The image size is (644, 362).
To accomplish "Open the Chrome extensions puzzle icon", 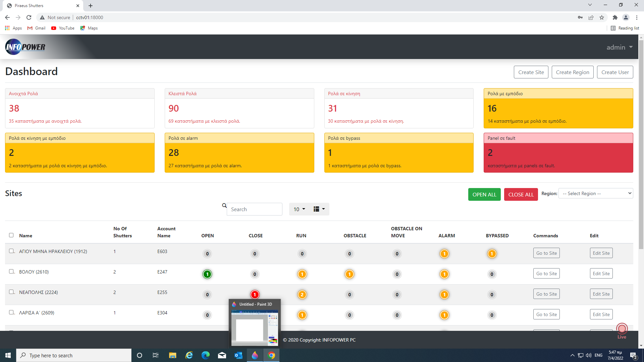I will click(615, 17).
